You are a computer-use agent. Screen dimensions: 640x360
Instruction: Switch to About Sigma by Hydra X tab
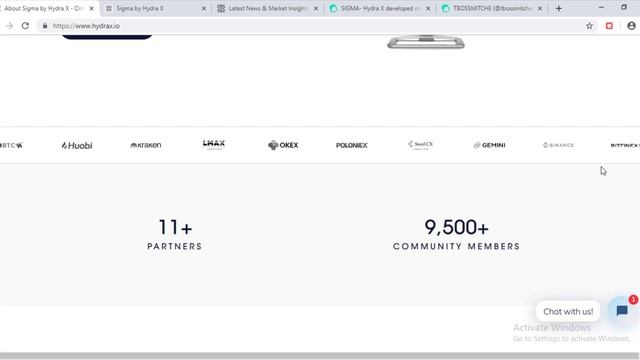(43, 8)
